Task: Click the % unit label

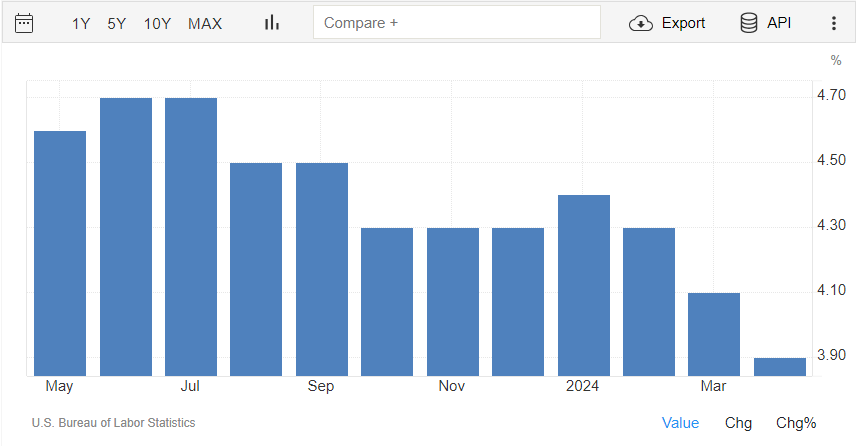Action: point(836,61)
